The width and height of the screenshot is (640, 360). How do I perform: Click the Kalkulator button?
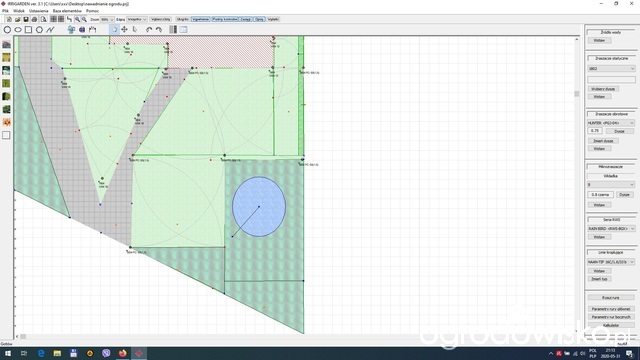pyautogui.click(x=611, y=325)
